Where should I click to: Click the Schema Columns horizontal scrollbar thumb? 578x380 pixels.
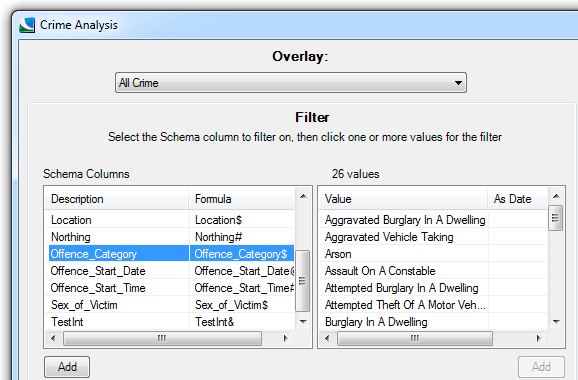coord(162,338)
